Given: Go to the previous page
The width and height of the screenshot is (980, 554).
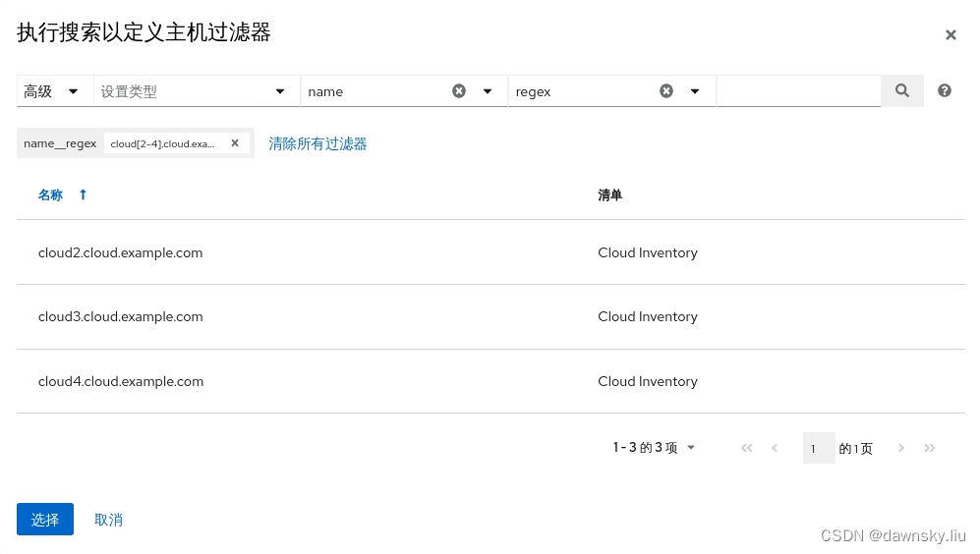Looking at the screenshot, I should pyautogui.click(x=775, y=448).
